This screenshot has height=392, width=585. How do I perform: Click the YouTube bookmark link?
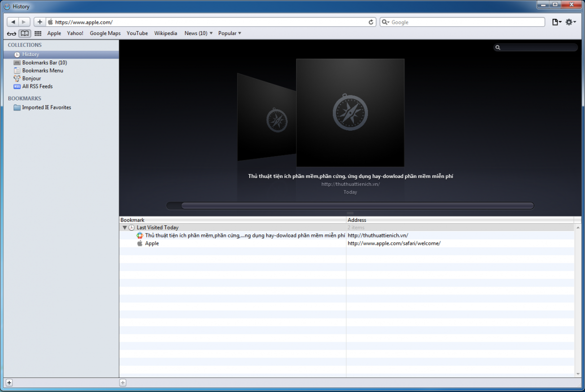137,33
